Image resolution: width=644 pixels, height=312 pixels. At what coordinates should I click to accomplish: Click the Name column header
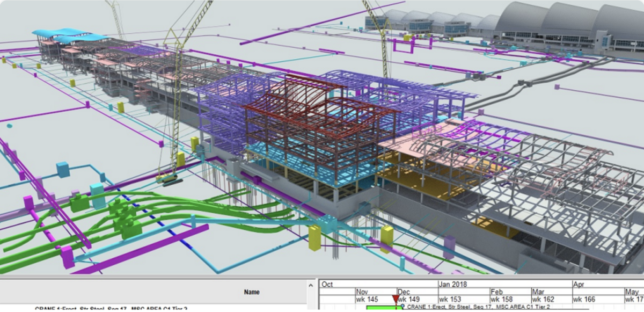tap(252, 292)
